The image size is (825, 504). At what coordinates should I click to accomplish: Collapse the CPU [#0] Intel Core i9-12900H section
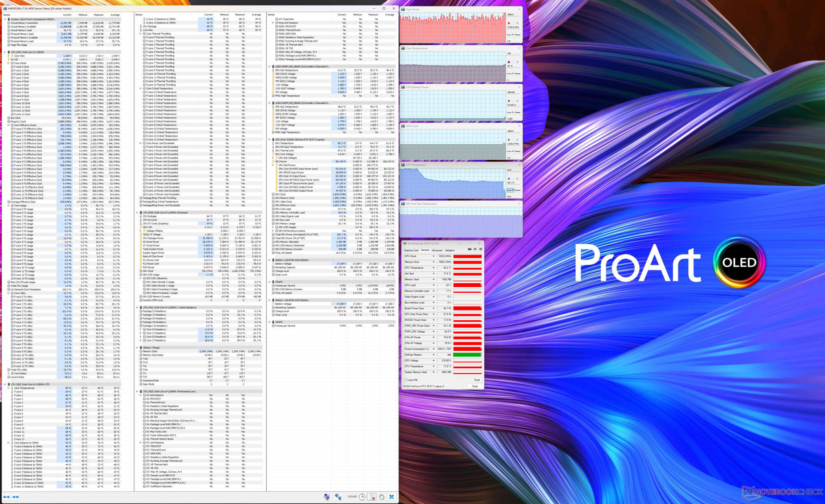click(x=5, y=52)
